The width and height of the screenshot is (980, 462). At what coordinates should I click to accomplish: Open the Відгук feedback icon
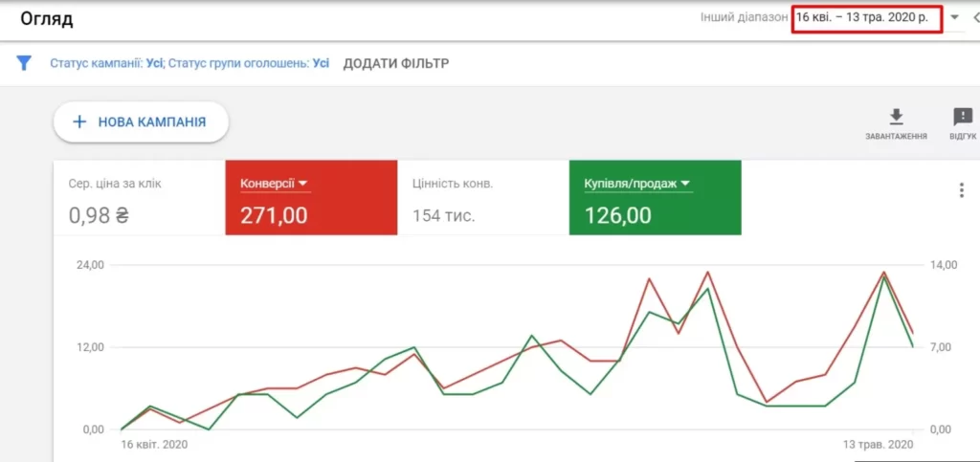(963, 123)
